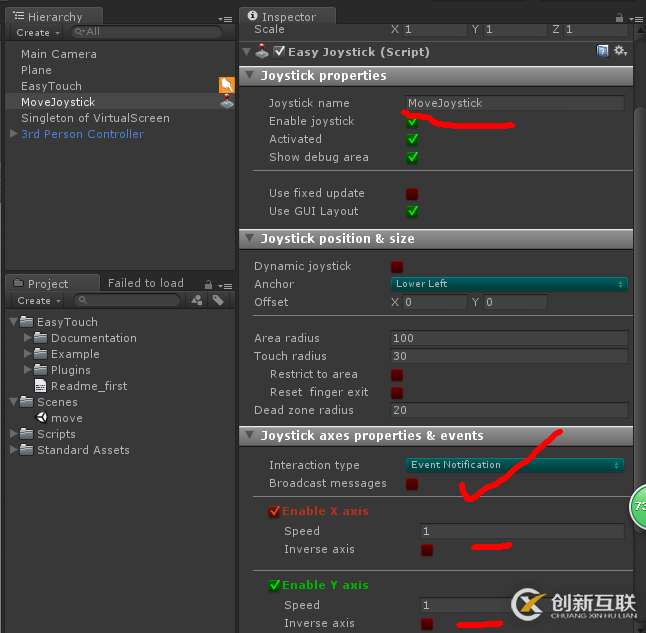Screen dimensions: 646x633
Task: Open Interaction type Event Notification dropdown
Action: click(x=515, y=465)
